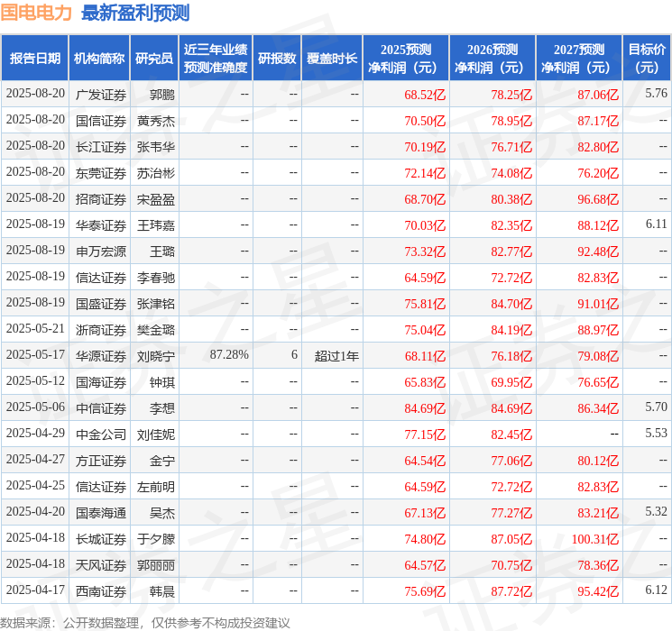Click the 数据来源 disclaimer footer text
The width and height of the screenshot is (672, 631).
(x=145, y=622)
